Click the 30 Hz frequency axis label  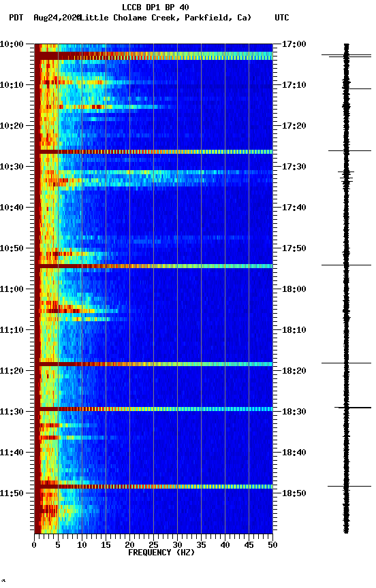click(178, 545)
